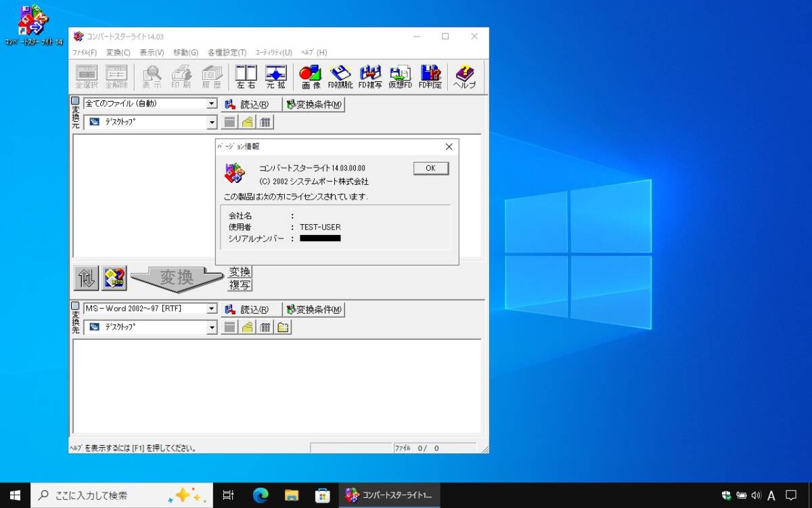Open the ヘルプ book toolbar icon
The width and height of the screenshot is (812, 508).
(465, 77)
